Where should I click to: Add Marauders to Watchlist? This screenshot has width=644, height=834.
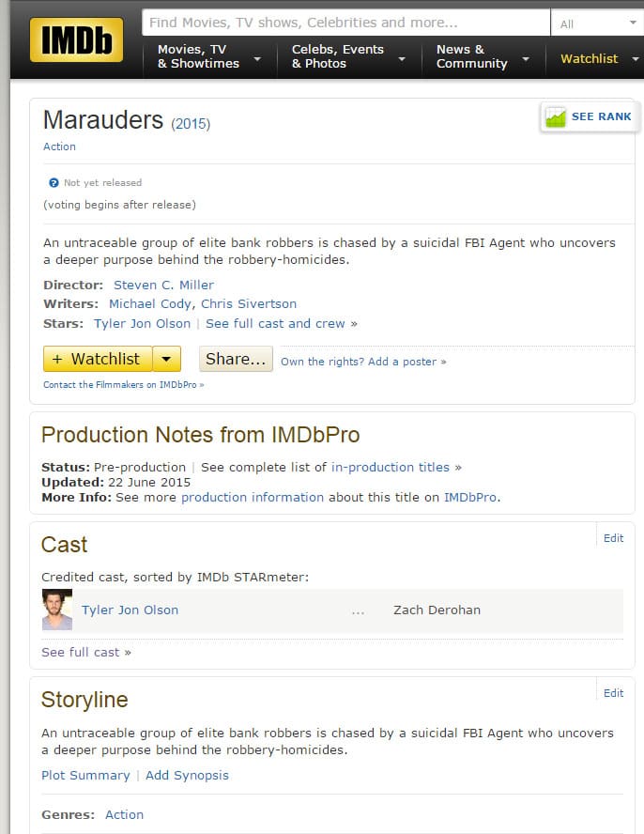(x=98, y=359)
